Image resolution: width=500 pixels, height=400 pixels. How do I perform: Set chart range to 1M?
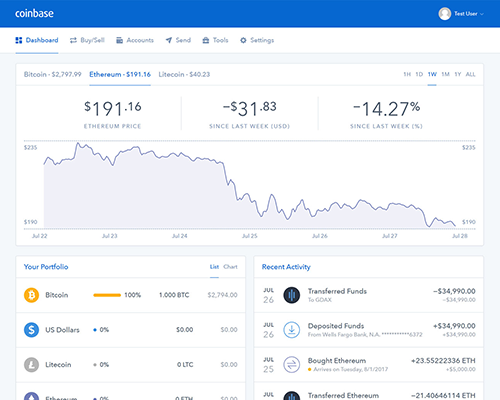445,74
